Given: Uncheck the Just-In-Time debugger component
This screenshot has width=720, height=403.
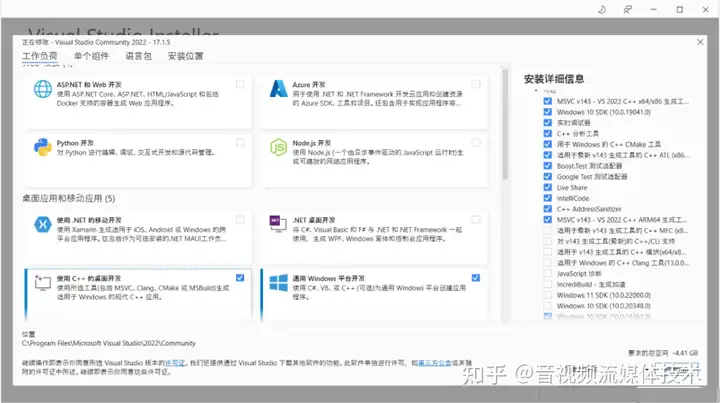Looking at the screenshot, I should (547, 123).
